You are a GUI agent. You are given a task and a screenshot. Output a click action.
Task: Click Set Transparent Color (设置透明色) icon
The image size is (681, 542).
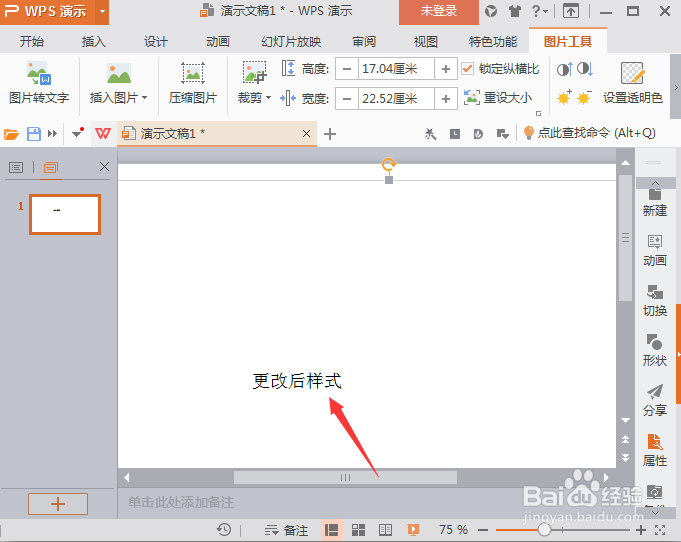pos(632,73)
